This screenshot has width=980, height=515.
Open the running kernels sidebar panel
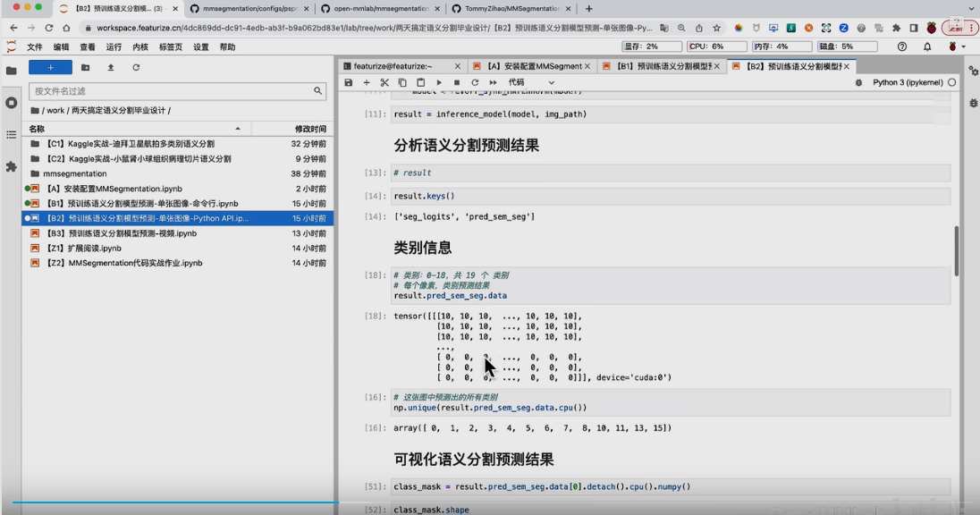[x=11, y=103]
